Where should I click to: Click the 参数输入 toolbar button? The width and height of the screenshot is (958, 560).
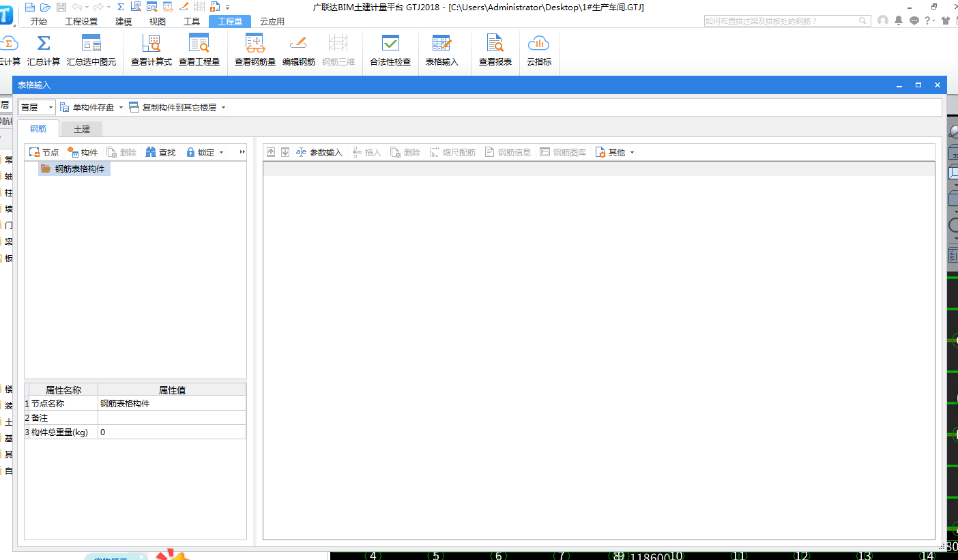point(319,152)
